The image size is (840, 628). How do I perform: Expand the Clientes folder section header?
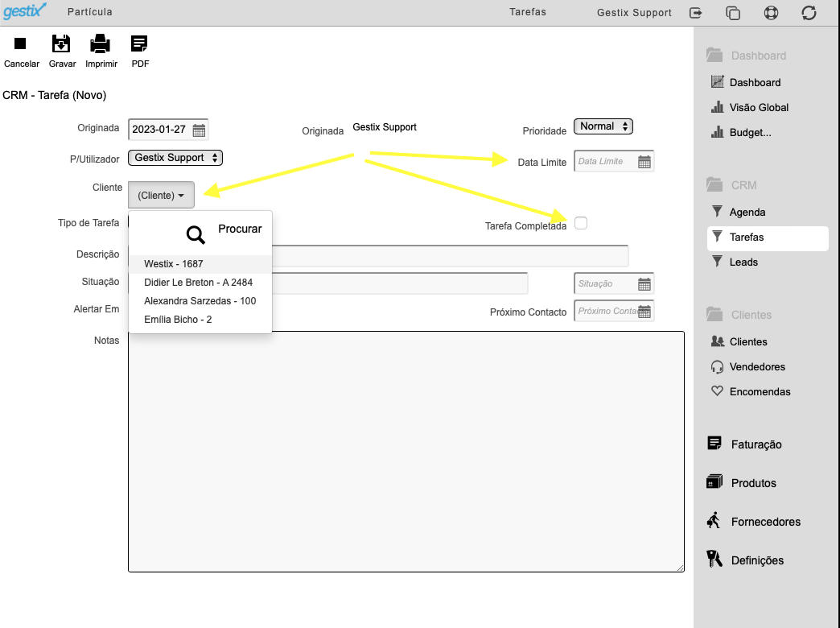point(739,315)
